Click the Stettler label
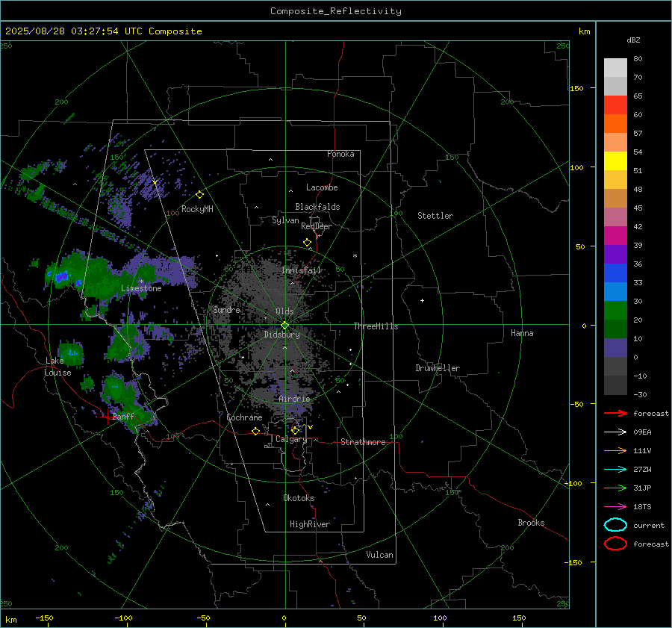This screenshot has height=628, width=672. [x=435, y=216]
